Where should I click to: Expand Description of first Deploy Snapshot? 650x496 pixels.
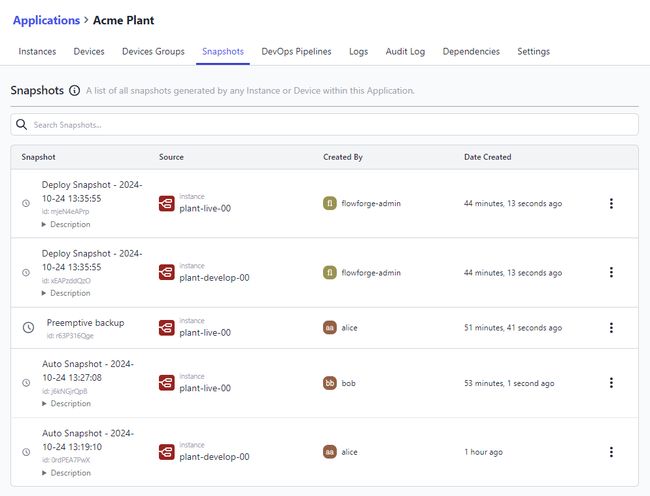[66, 224]
